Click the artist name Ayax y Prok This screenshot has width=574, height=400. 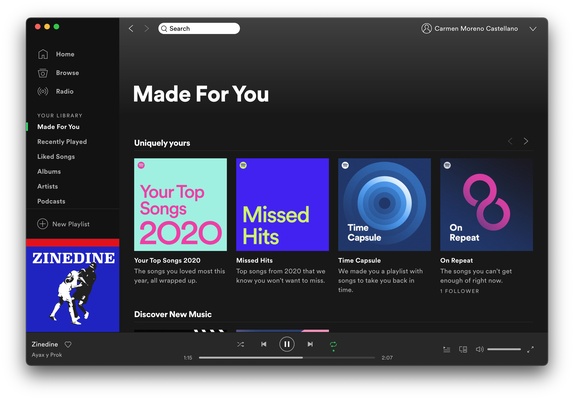tap(46, 355)
